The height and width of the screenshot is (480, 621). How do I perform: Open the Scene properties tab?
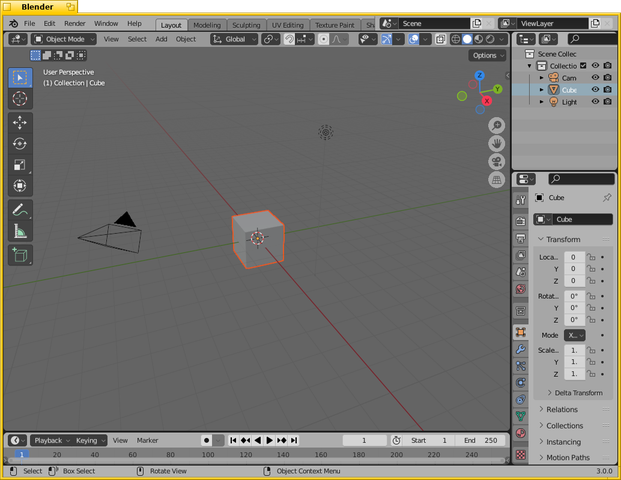[521, 272]
